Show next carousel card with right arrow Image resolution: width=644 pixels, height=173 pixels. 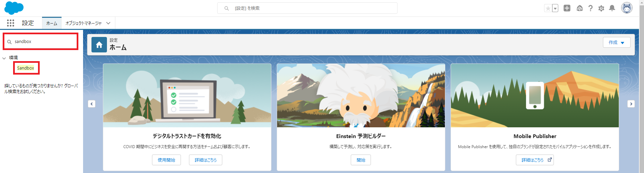631,104
